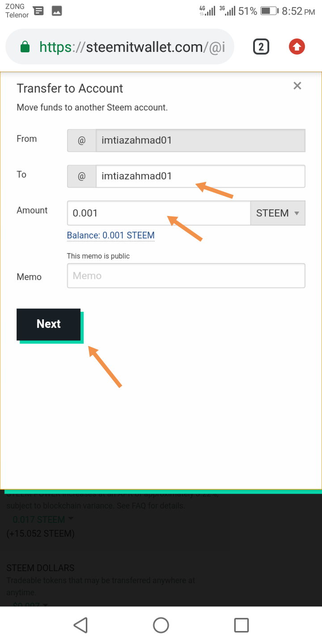Close the Transfer to Account dialog

pyautogui.click(x=297, y=86)
